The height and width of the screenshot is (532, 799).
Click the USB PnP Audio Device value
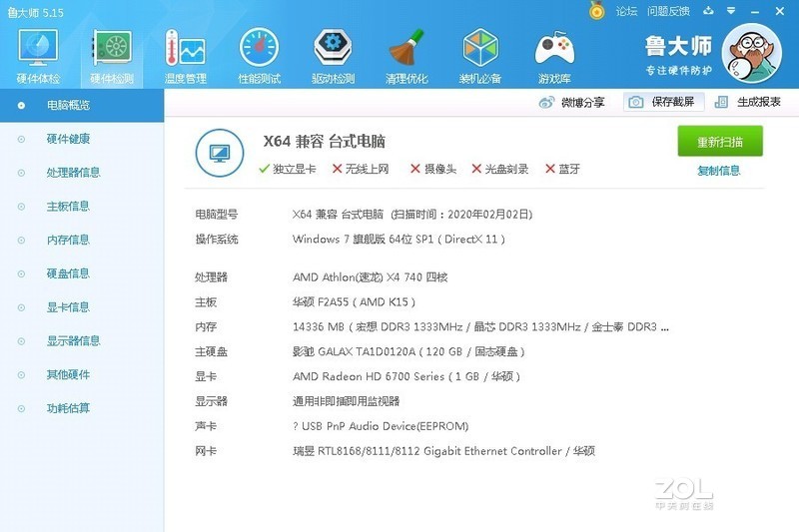pos(381,426)
